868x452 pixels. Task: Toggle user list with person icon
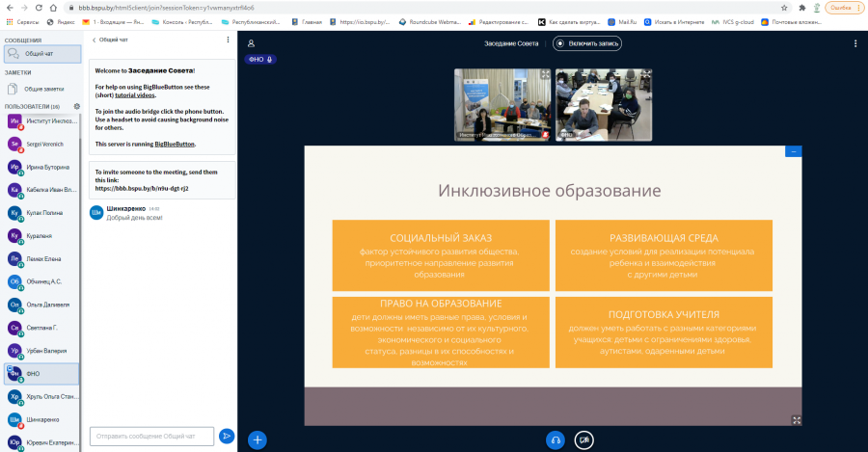251,43
